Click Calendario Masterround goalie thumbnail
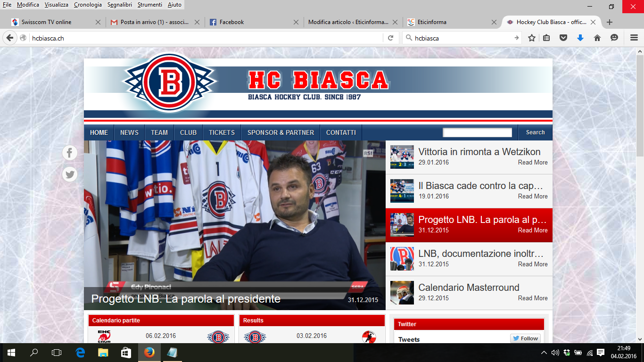The height and width of the screenshot is (362, 644). click(x=402, y=293)
